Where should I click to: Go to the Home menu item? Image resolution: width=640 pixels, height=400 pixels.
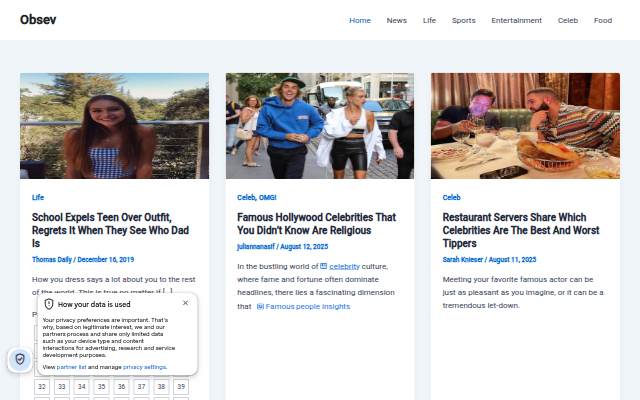pyautogui.click(x=360, y=20)
